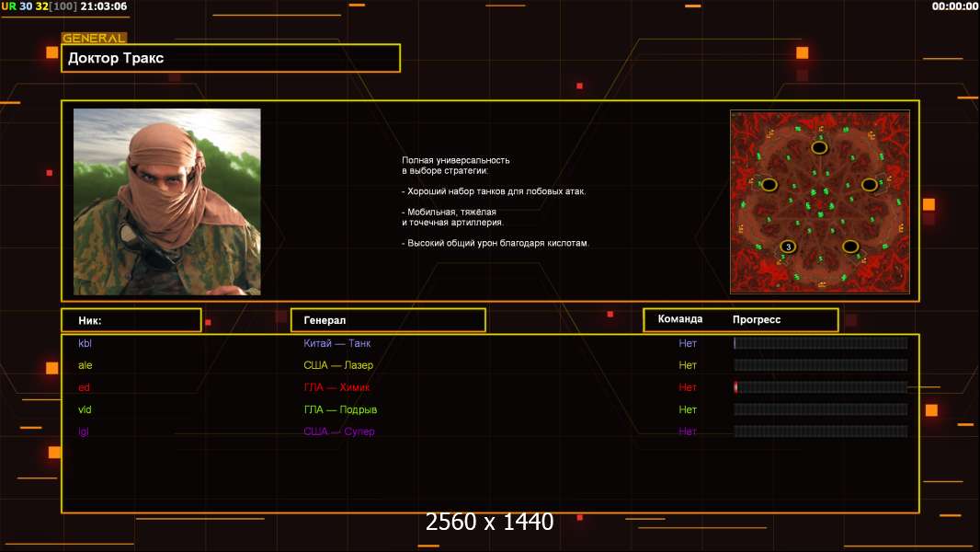Select player kbl in the list
Image resolution: width=980 pixels, height=552 pixels.
85,343
